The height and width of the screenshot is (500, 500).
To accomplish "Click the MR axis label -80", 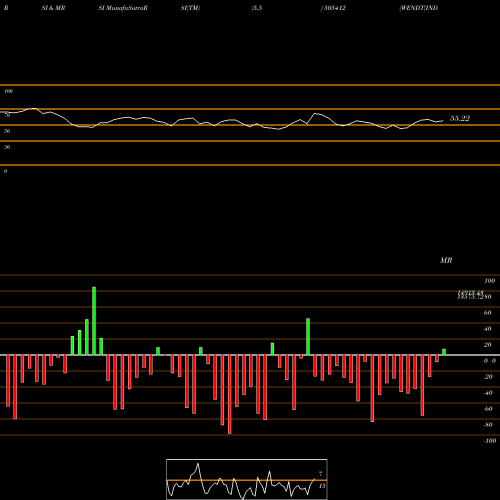I will (488, 425).
